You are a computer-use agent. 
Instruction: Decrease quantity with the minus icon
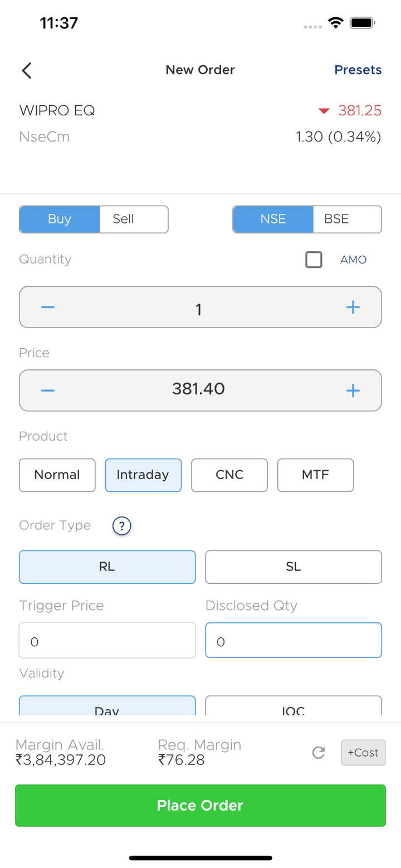[48, 308]
